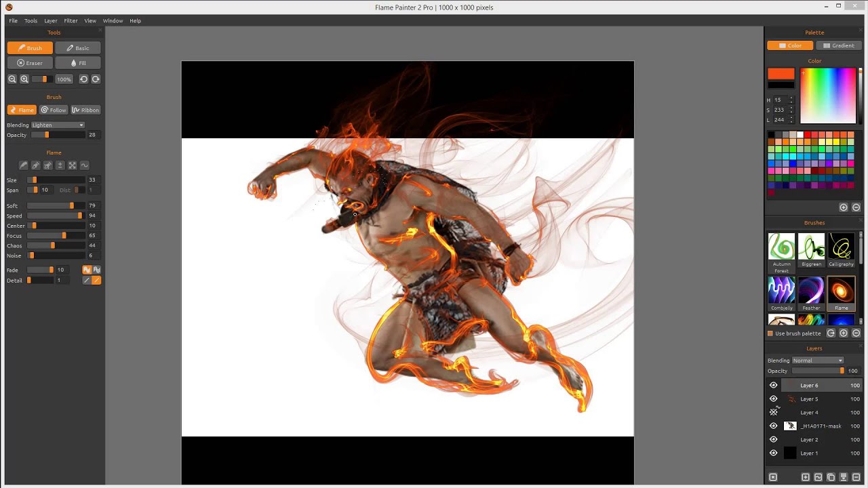
Task: Click the wave flame option icon
Action: [84, 165]
